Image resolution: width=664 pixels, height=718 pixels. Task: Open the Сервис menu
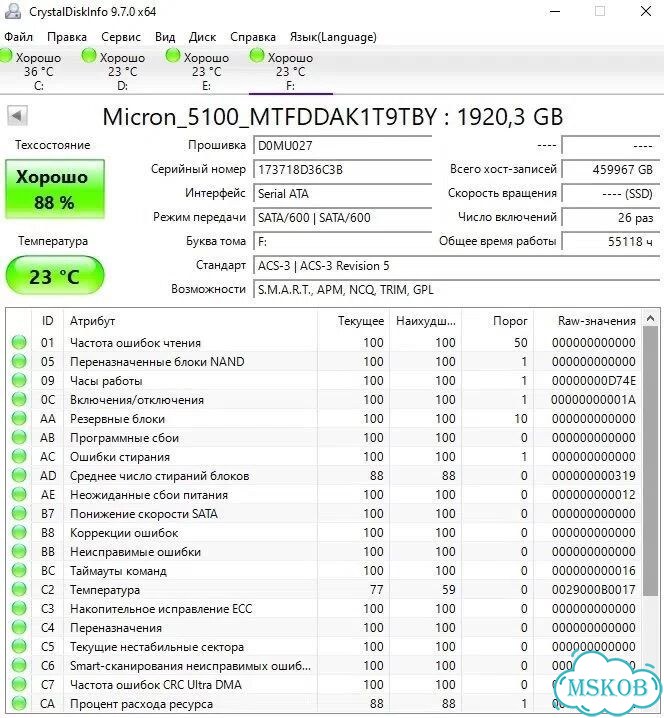(121, 37)
